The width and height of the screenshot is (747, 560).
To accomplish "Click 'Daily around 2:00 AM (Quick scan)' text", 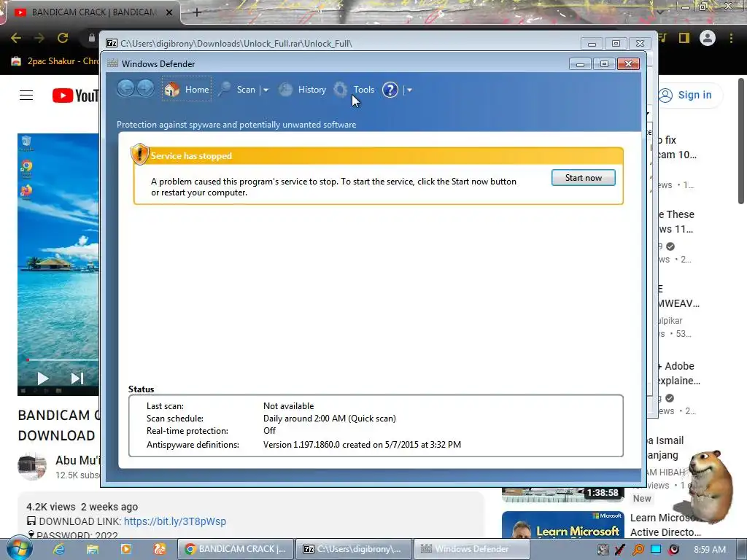I will [329, 418].
